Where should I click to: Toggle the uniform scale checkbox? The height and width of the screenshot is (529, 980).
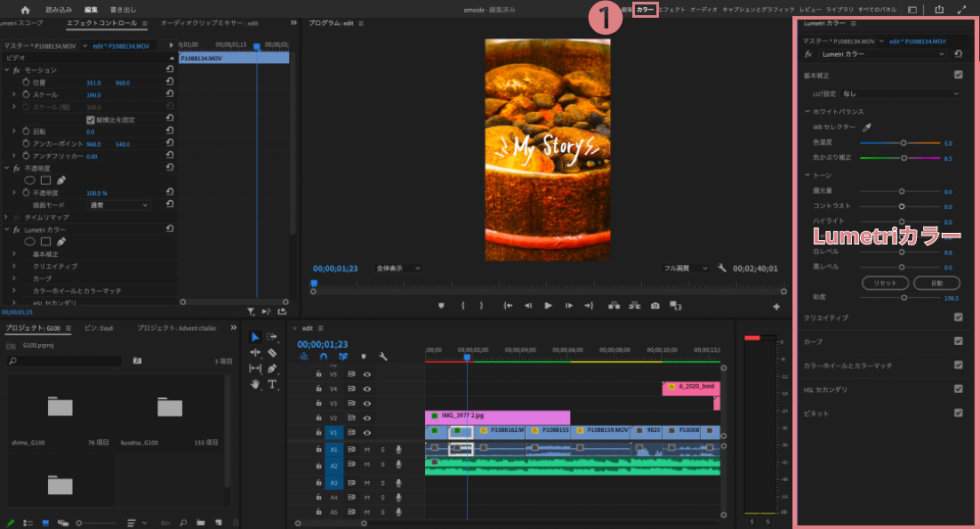[x=90, y=119]
